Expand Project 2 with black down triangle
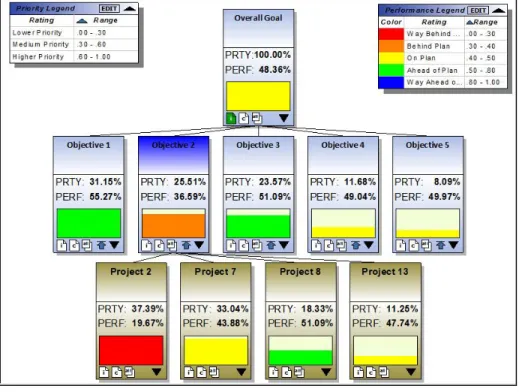Viewport: 519px width, 392px height. [x=157, y=372]
